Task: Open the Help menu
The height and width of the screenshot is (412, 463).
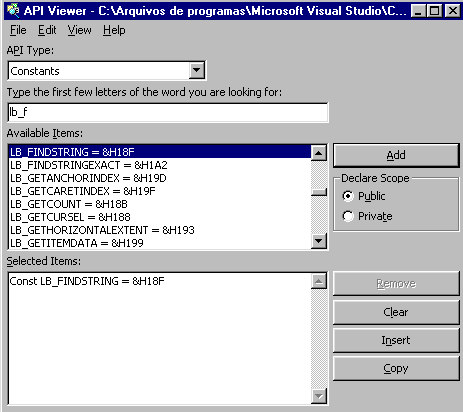Action: point(114,30)
